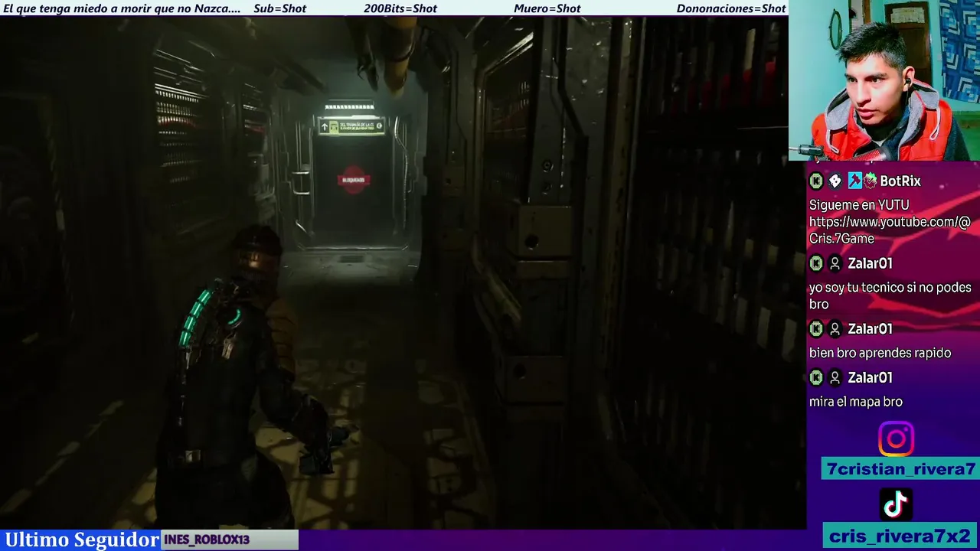Click the 'Ultimo Seguidor' label
Screen dimensions: 980x551
pyautogui.click(x=82, y=540)
